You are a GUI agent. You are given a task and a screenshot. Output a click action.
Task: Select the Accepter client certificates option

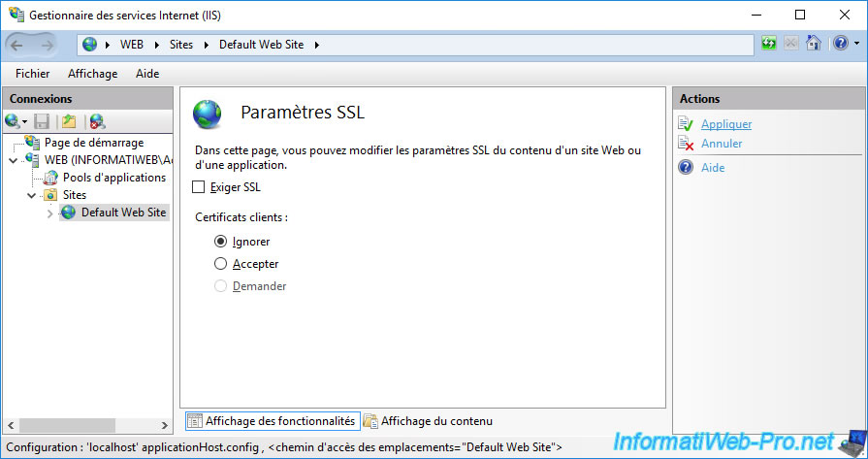[x=221, y=264]
